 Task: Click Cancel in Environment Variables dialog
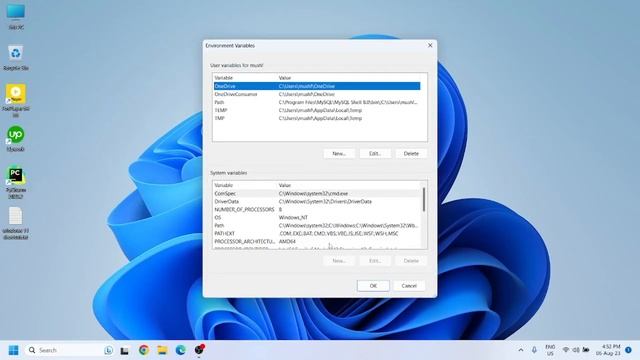[409, 286]
